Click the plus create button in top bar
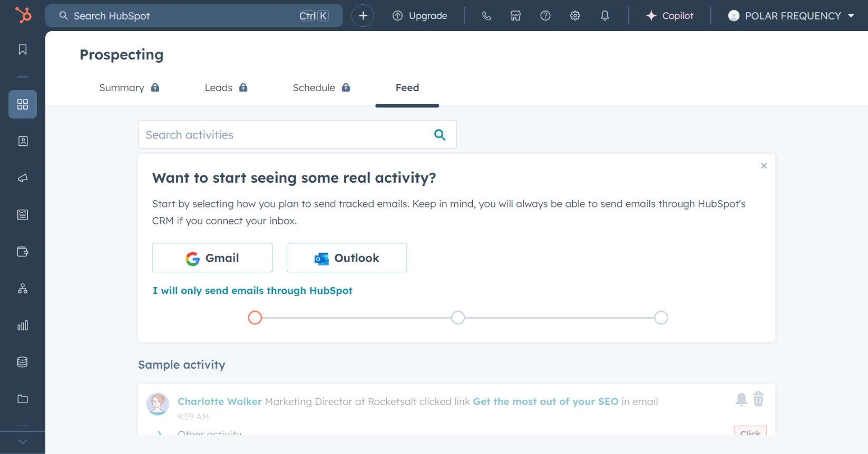The width and height of the screenshot is (868, 454). click(363, 16)
